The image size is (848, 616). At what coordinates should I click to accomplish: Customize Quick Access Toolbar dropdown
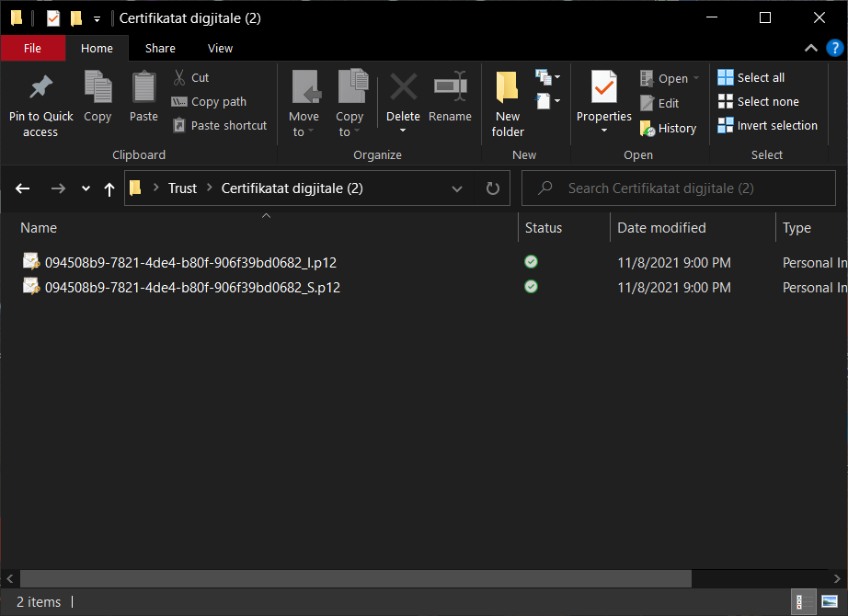tap(97, 19)
